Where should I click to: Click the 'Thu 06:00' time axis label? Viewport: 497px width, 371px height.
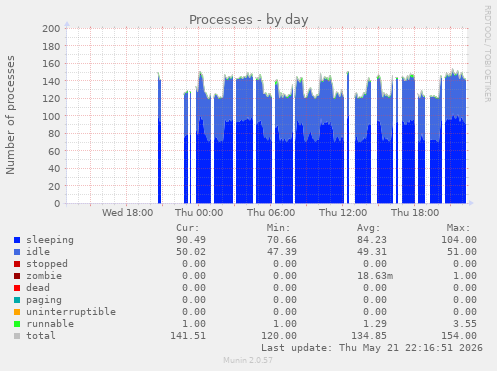coord(271,213)
